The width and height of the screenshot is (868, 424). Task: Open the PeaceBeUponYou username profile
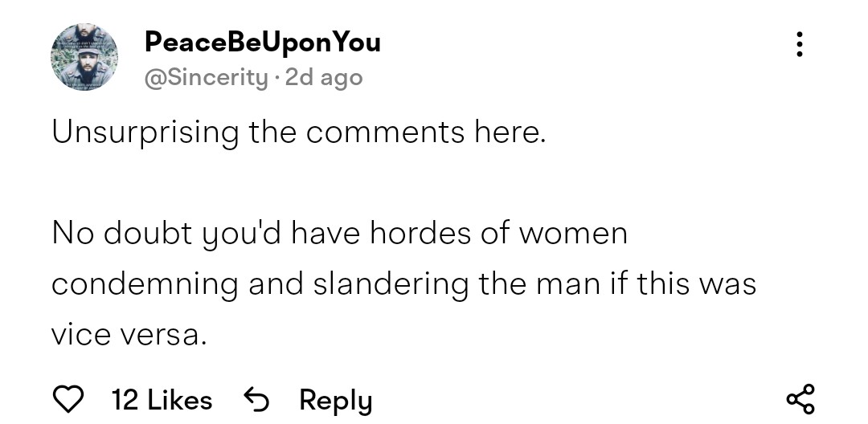point(262,42)
